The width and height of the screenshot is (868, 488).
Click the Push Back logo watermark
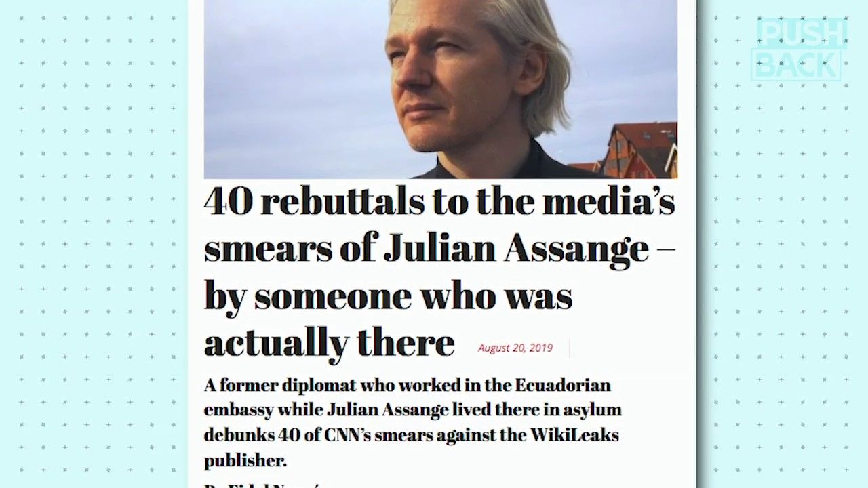[x=799, y=49]
